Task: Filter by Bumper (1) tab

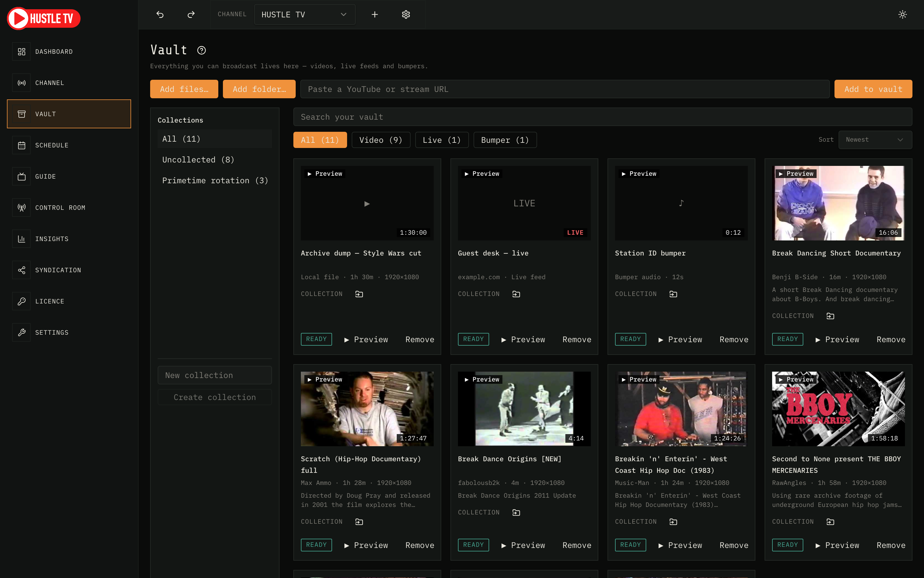Action: click(505, 140)
